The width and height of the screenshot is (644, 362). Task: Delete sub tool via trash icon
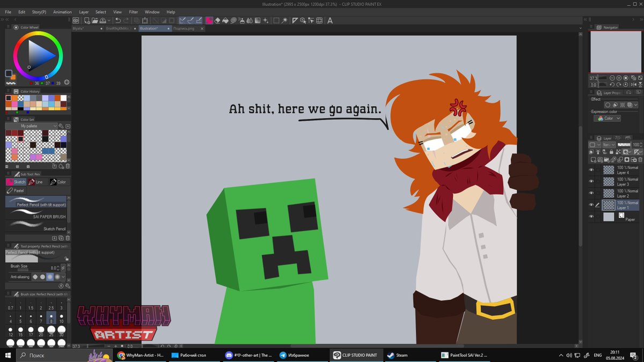(x=67, y=238)
